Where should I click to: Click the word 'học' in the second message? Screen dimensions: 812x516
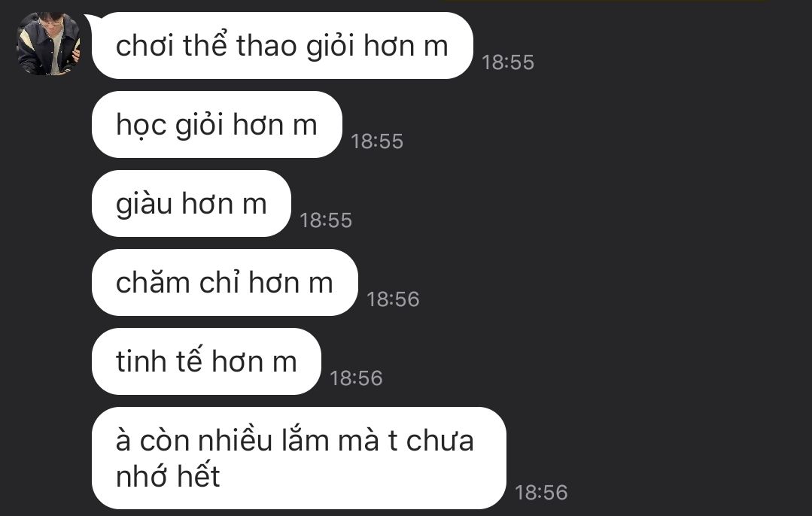coord(141,126)
